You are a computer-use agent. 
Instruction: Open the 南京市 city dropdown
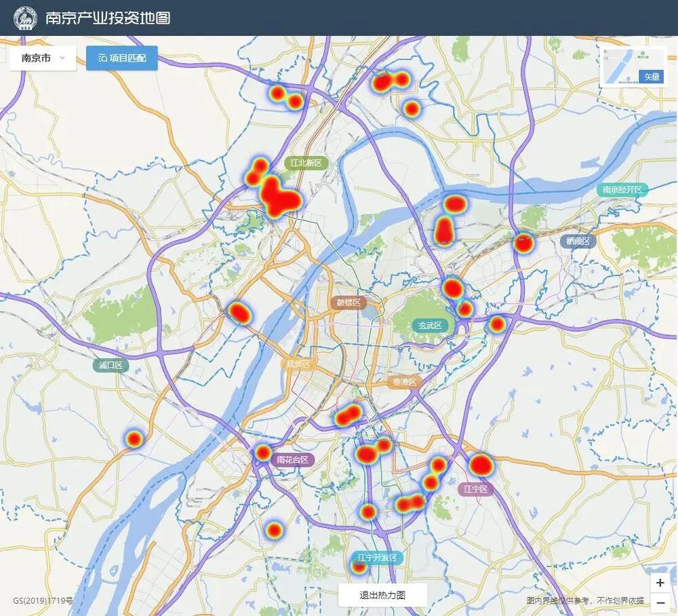(43, 58)
